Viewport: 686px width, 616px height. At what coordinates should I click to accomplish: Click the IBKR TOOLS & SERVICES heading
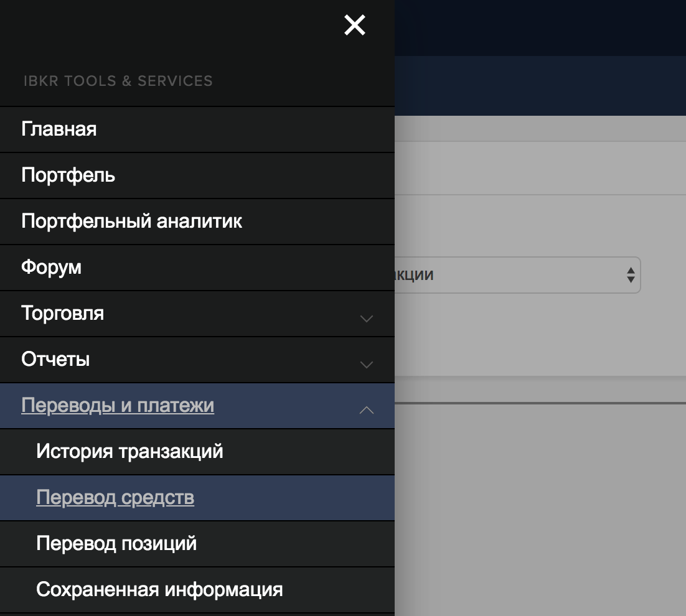[x=118, y=81]
